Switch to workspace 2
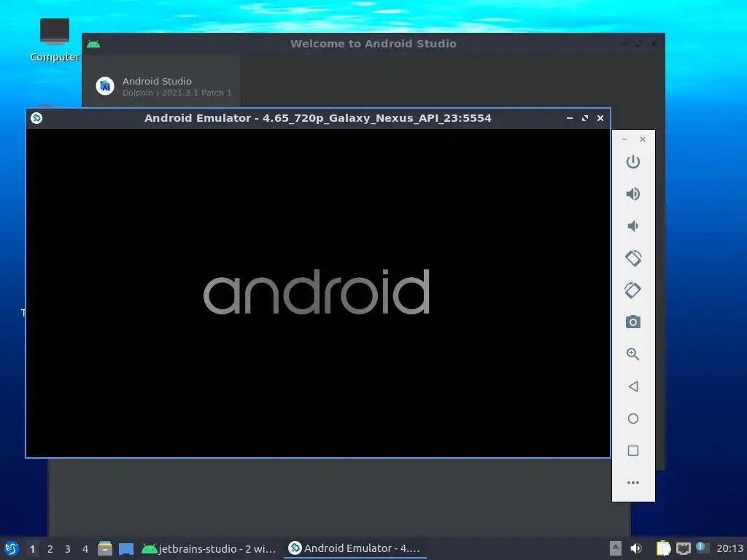747x560 pixels. click(x=50, y=549)
